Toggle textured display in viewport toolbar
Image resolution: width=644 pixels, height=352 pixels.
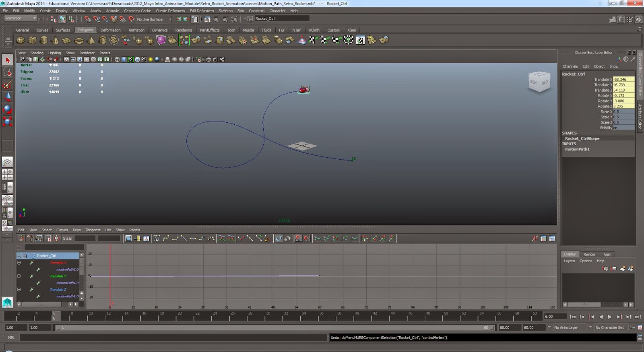(x=144, y=60)
